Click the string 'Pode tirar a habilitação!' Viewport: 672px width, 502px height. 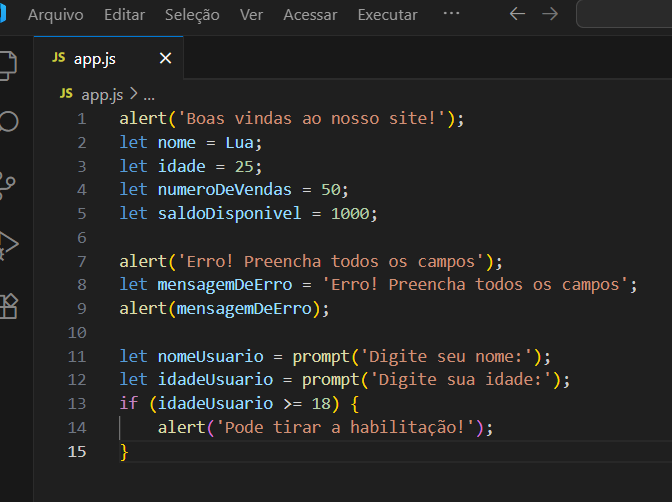pyautogui.click(x=345, y=428)
